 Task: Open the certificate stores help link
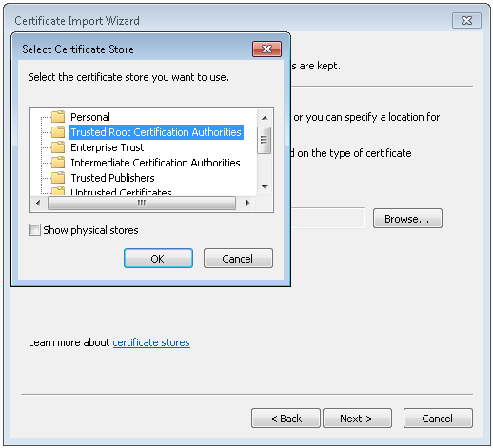click(151, 342)
